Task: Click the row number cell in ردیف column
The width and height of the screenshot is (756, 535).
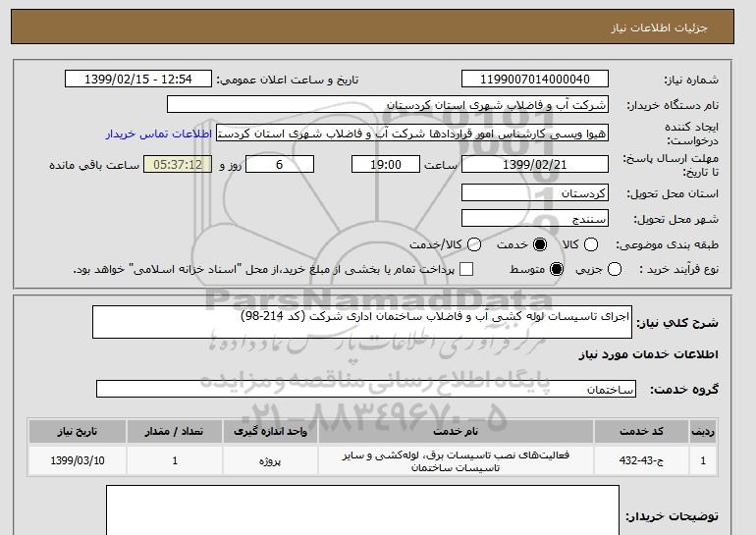Action: 703,460
